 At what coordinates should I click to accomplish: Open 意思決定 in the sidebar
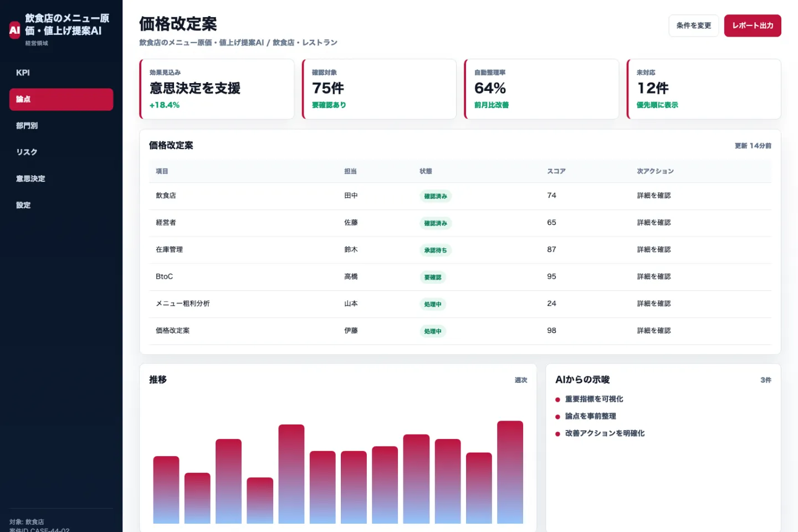click(61, 178)
